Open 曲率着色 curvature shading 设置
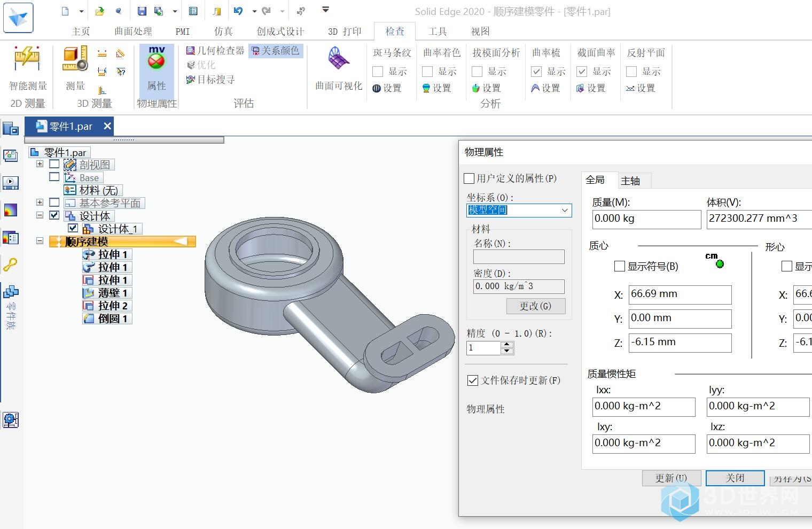 click(x=436, y=88)
